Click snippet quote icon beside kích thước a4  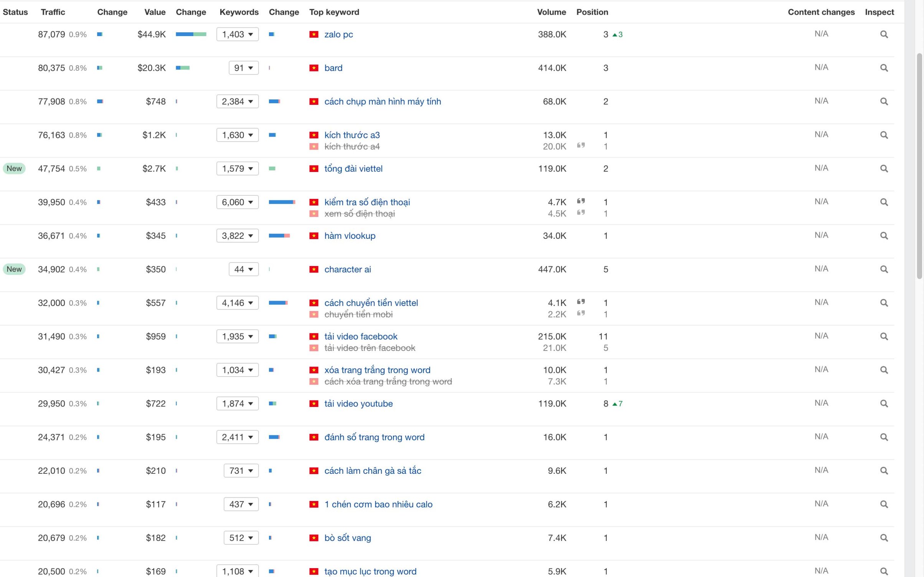(581, 145)
